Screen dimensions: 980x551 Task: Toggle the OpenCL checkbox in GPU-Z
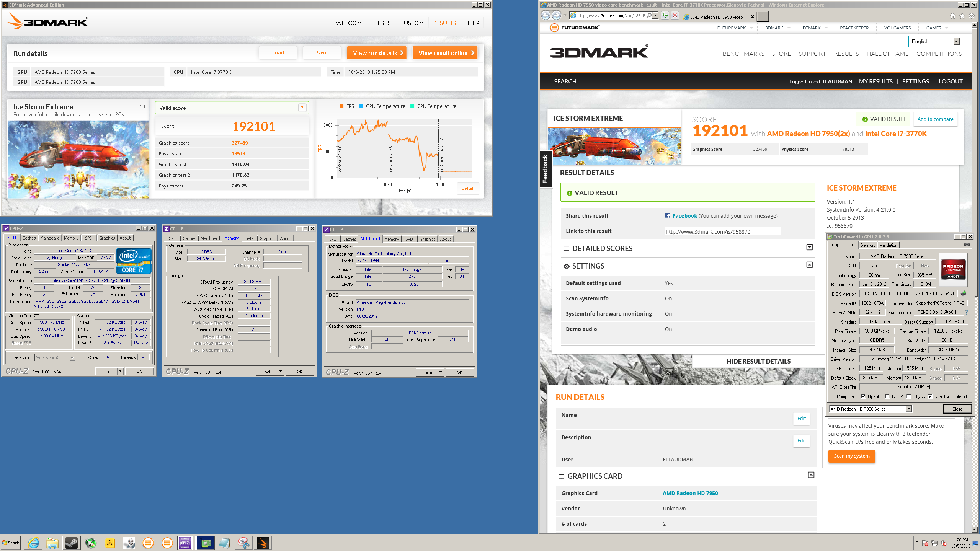(863, 396)
